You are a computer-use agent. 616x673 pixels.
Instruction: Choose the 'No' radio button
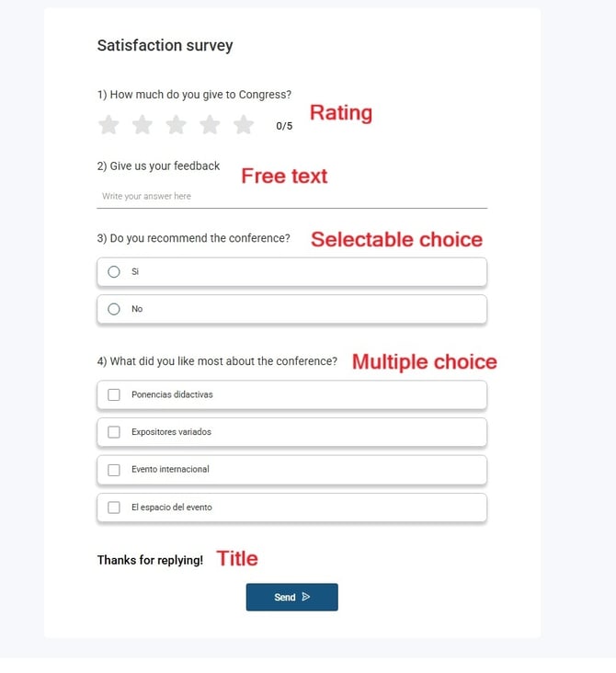point(114,309)
